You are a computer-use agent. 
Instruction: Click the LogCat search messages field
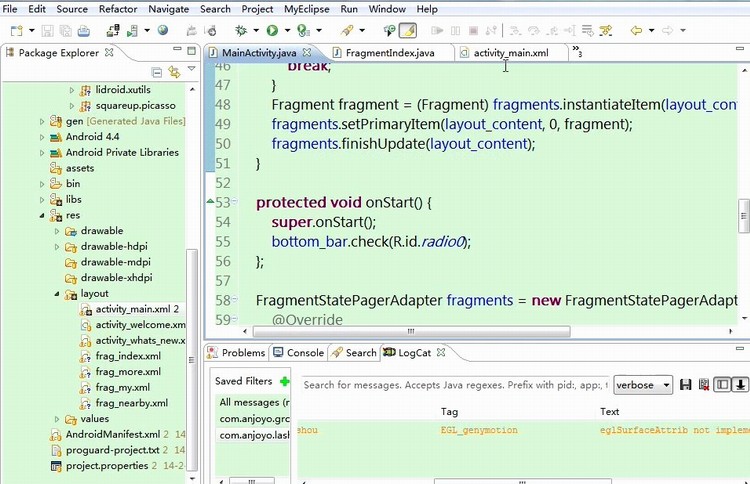pos(455,385)
